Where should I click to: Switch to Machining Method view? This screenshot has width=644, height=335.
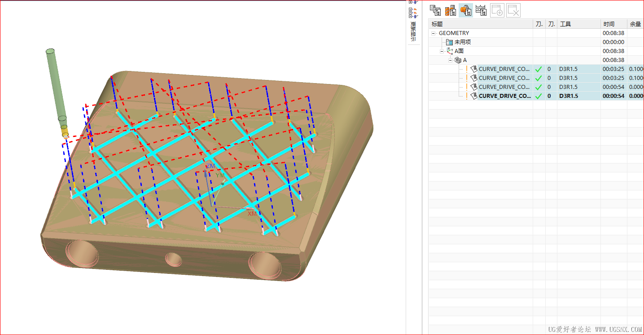(481, 10)
